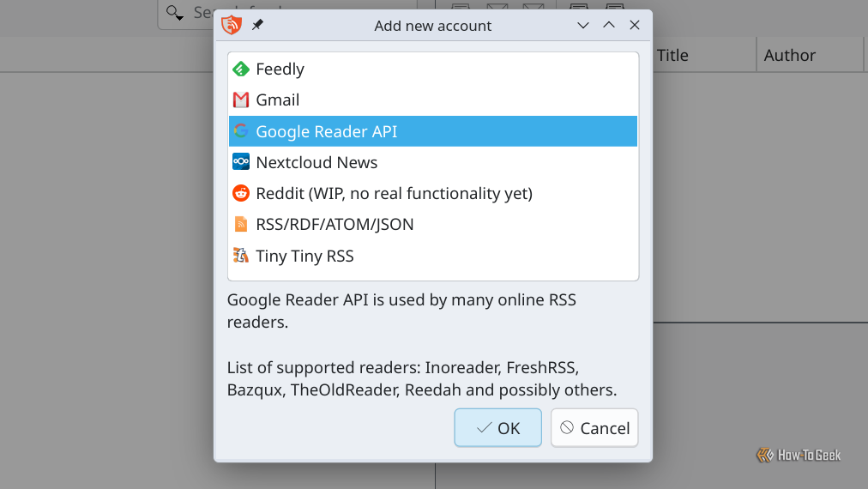Maximize the Add new account dialog
The width and height of the screenshot is (868, 489).
pos(609,26)
